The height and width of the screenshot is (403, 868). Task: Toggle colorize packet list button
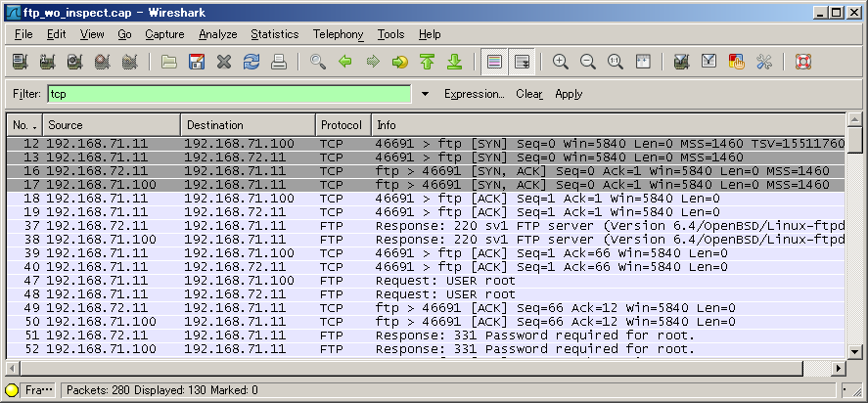pyautogui.click(x=494, y=62)
